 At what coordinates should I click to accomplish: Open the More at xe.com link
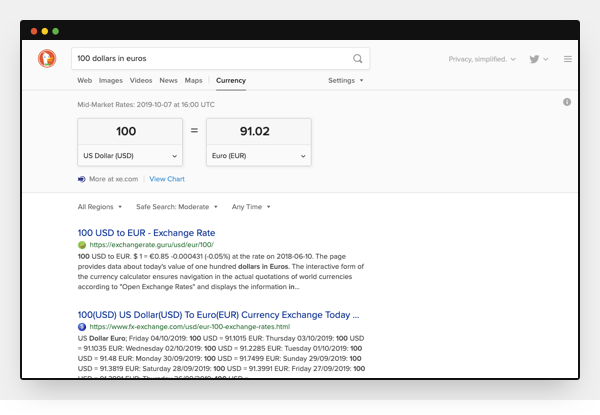[113, 179]
